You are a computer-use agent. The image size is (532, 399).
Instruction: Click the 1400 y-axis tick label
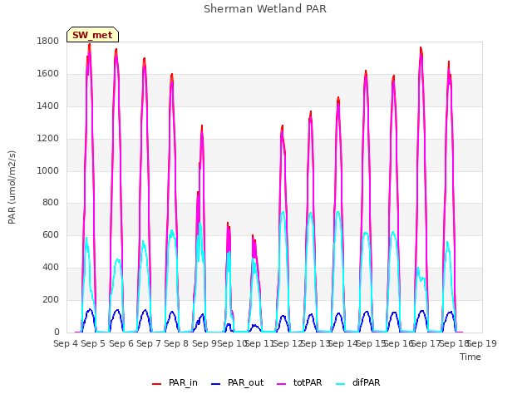[x=48, y=106]
